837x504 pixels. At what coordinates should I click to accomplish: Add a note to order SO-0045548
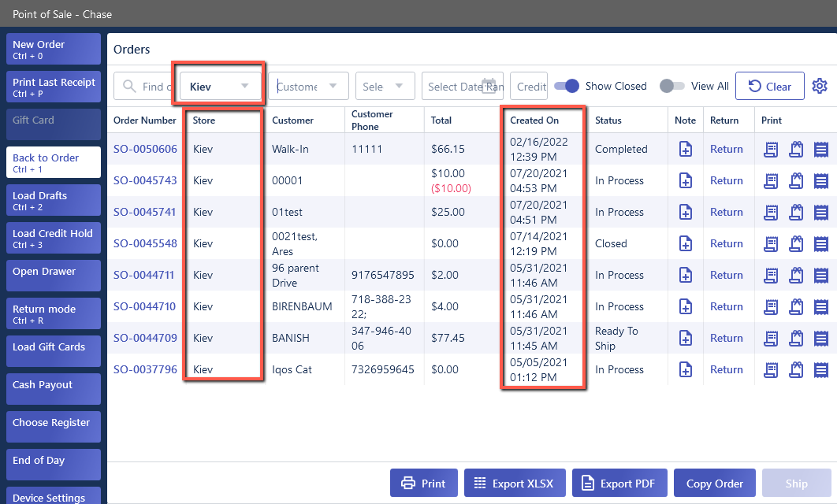tap(686, 244)
